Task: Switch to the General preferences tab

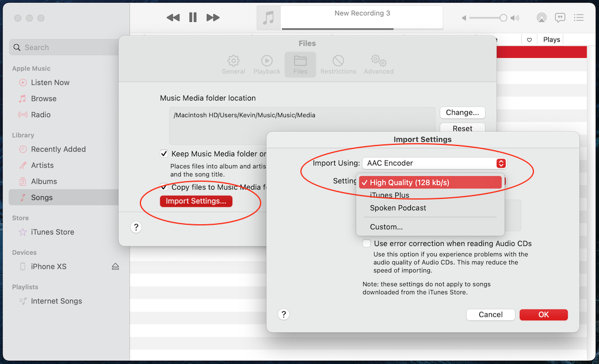Action: 233,64
